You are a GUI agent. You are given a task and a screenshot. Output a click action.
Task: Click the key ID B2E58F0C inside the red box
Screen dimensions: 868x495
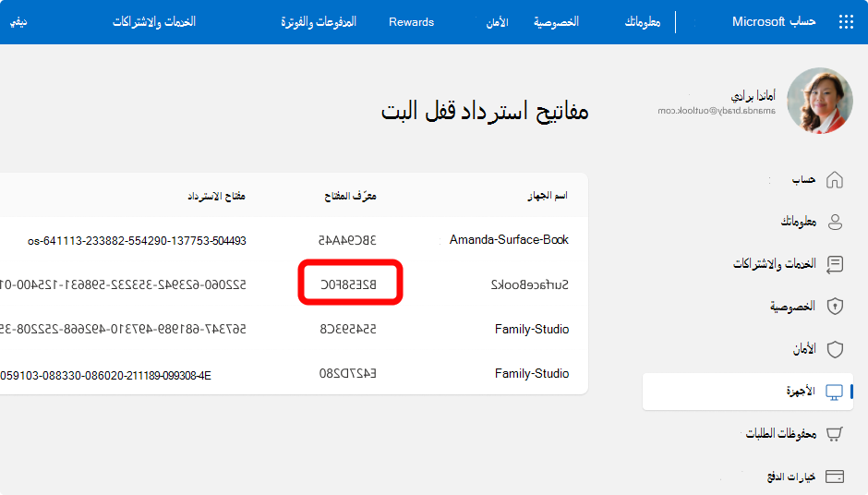tap(348, 284)
